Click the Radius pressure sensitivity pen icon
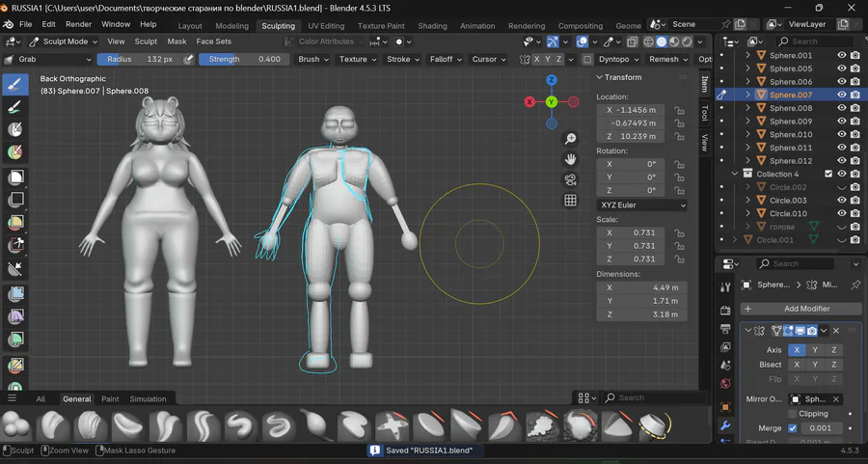 [x=188, y=59]
